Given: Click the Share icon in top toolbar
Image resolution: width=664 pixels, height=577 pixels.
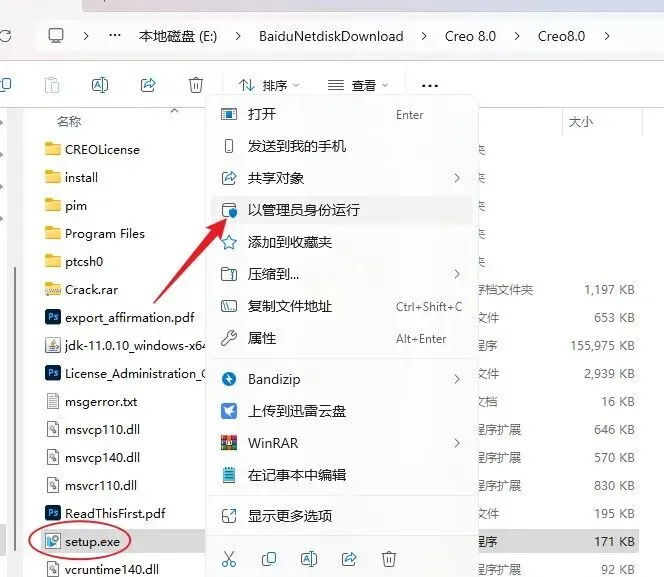Looking at the screenshot, I should click(x=148, y=85).
